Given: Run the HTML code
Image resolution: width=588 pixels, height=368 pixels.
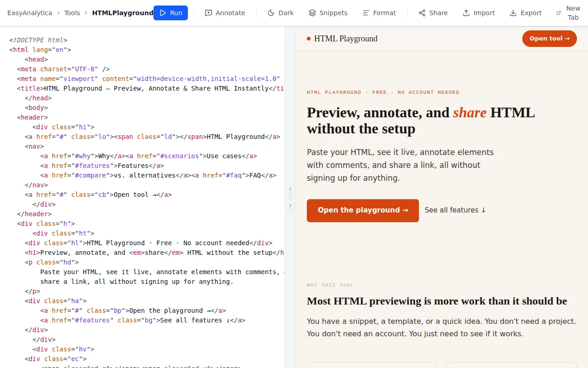Looking at the screenshot, I should [170, 13].
